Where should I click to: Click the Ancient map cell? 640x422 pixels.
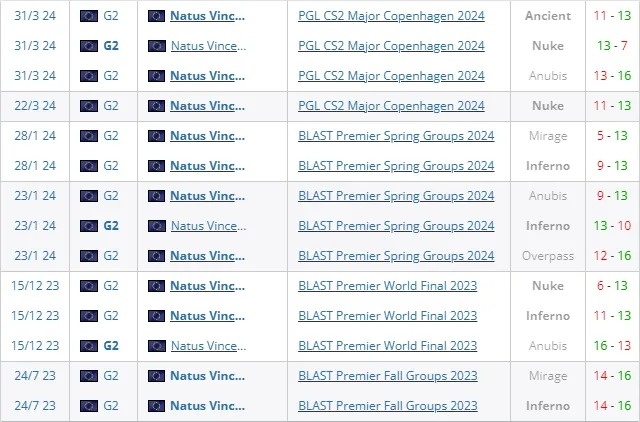[548, 16]
